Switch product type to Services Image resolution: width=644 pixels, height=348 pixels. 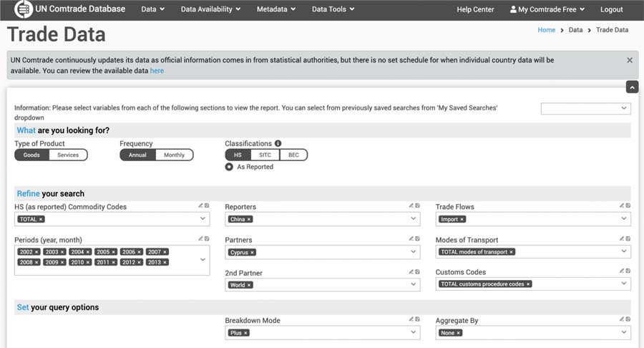pos(68,155)
